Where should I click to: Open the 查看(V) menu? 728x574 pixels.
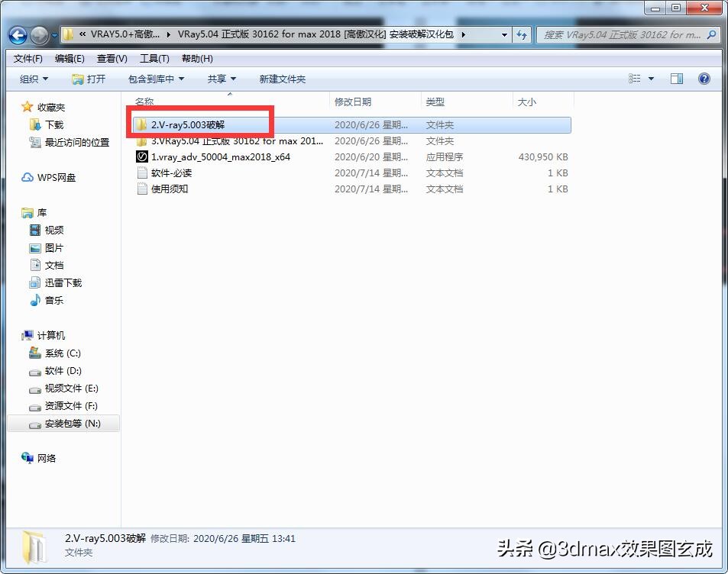point(112,59)
